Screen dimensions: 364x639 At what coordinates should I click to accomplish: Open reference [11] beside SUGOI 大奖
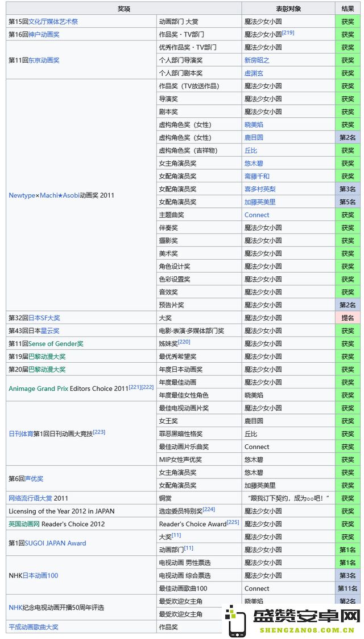(x=176, y=535)
